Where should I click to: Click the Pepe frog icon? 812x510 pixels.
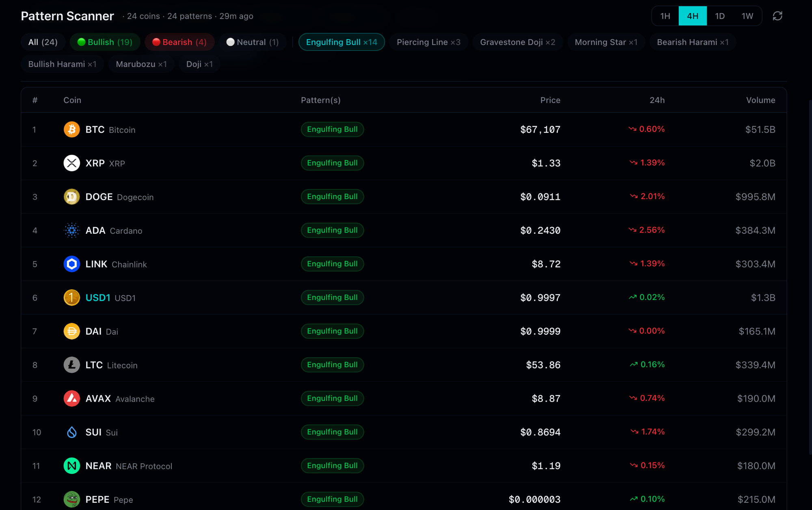(x=72, y=499)
